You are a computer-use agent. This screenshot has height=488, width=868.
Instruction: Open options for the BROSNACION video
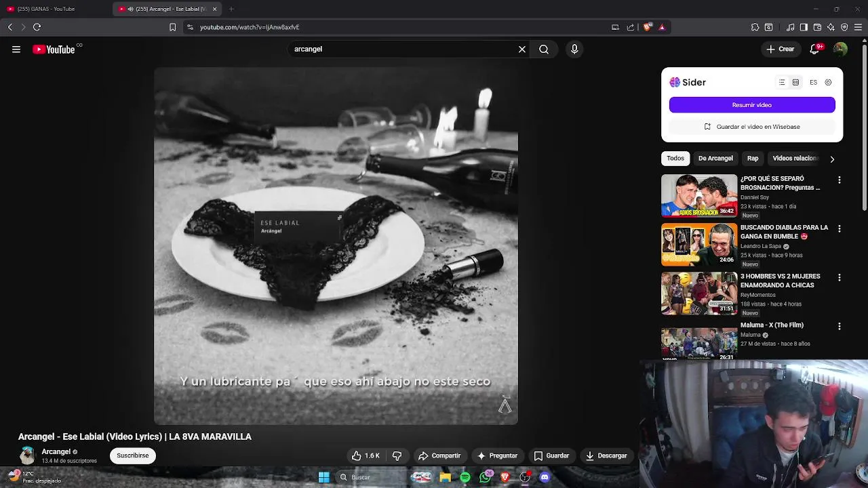tap(840, 180)
